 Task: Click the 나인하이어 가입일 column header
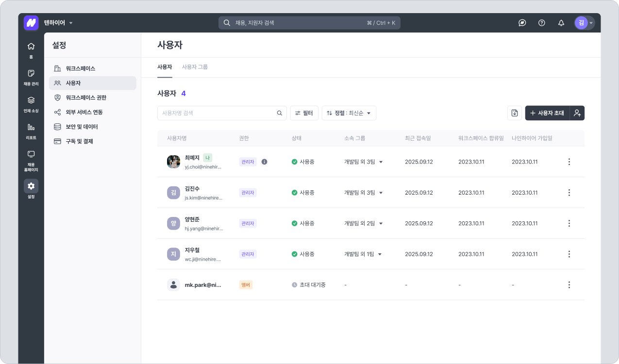(x=532, y=138)
